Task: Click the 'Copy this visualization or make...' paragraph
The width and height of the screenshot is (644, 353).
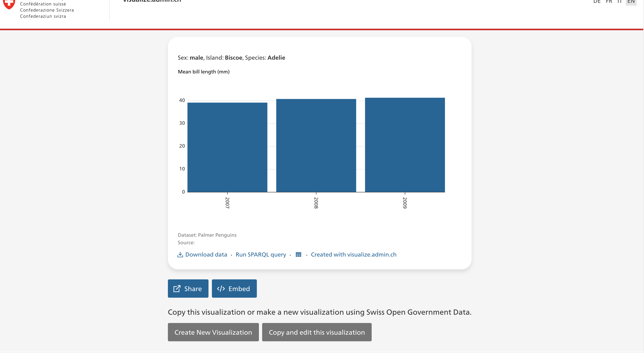Action: click(320, 312)
